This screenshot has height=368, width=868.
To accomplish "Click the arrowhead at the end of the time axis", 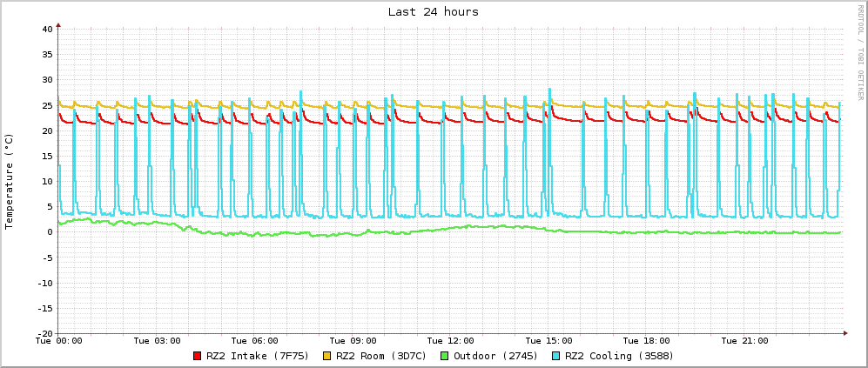I will 845,333.
